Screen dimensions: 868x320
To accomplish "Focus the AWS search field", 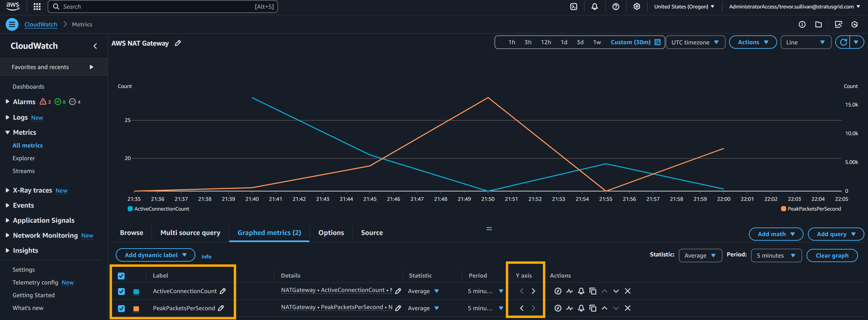I will [x=163, y=6].
